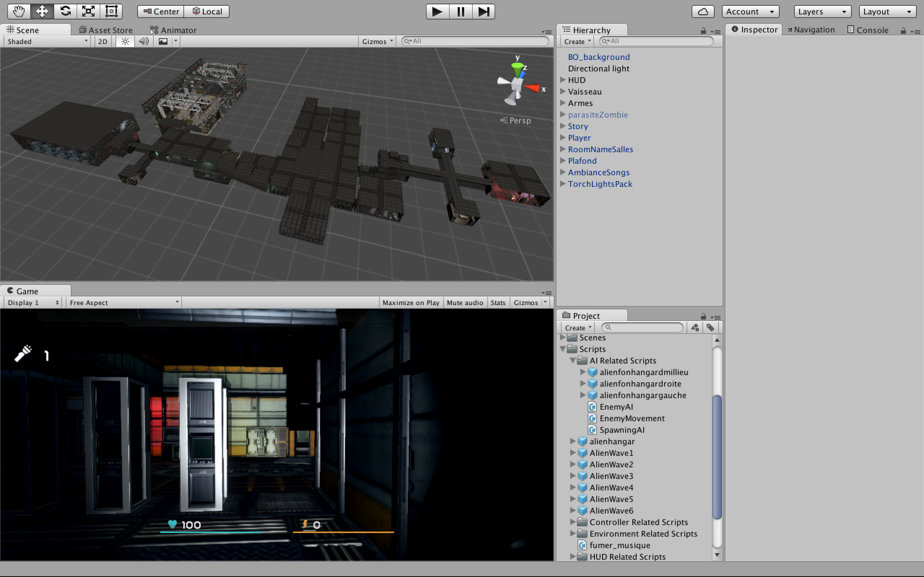Screen dimensions: 924x577
Task: Select the Rotate tool
Action: pyautogui.click(x=65, y=12)
